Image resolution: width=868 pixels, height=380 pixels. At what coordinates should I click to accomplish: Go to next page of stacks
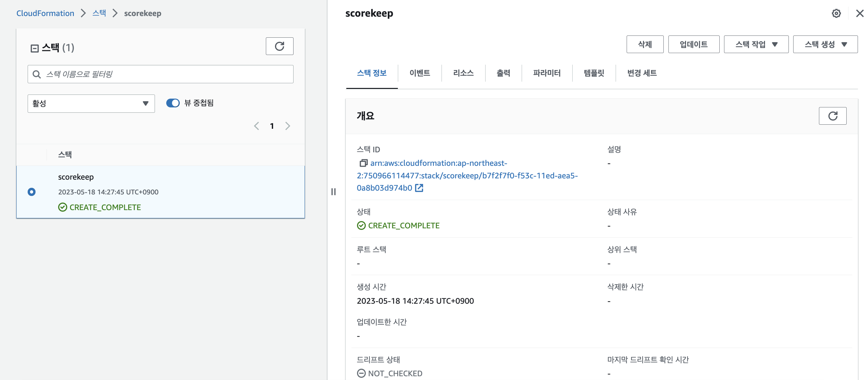(288, 126)
